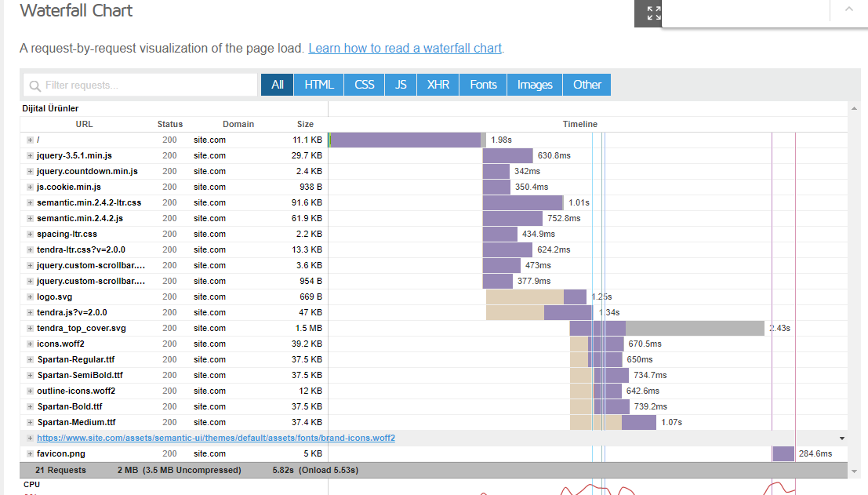
Task: Click the 5.82s Onload summary text
Action: tap(315, 470)
